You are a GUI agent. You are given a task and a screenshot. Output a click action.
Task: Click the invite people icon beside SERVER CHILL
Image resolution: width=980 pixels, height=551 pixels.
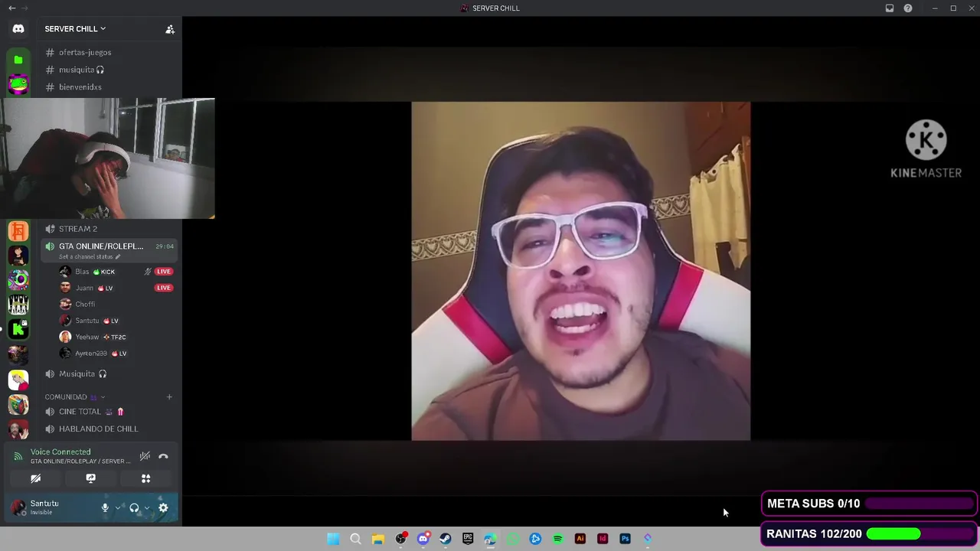coord(170,29)
